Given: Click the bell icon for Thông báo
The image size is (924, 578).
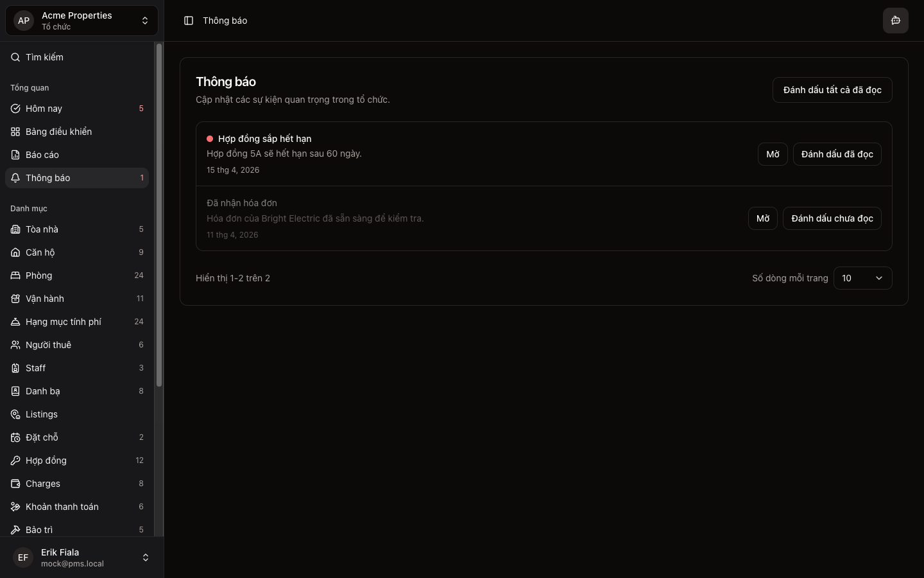Looking at the screenshot, I should pos(15,178).
